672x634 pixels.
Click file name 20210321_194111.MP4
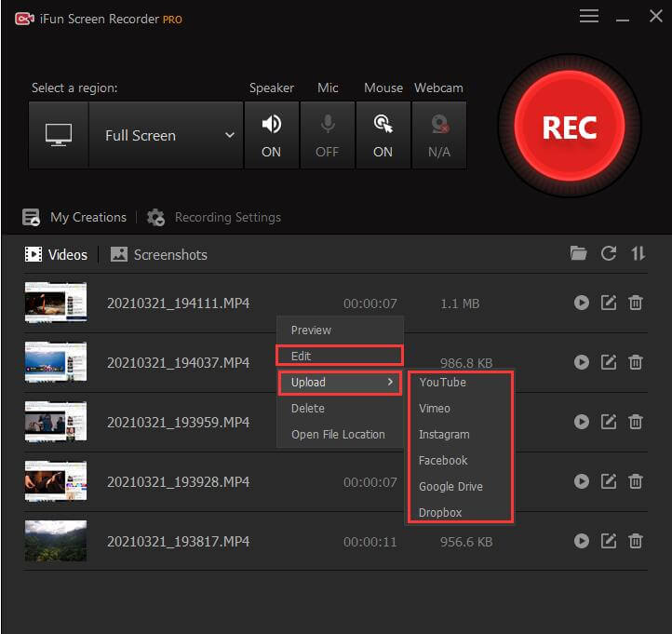[x=179, y=304]
